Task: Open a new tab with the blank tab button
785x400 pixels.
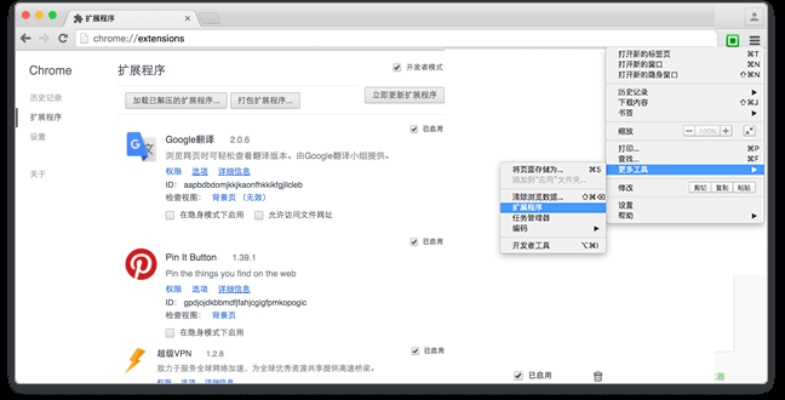Action: click(209, 19)
